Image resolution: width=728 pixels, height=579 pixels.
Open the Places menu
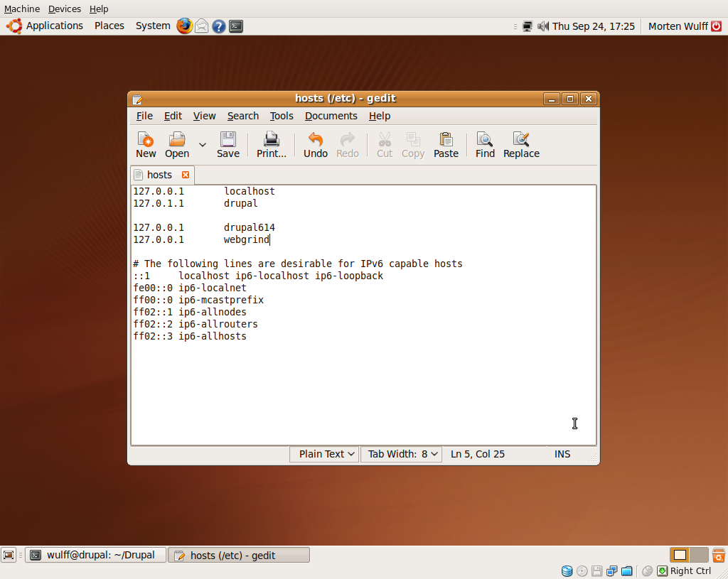pyautogui.click(x=109, y=26)
